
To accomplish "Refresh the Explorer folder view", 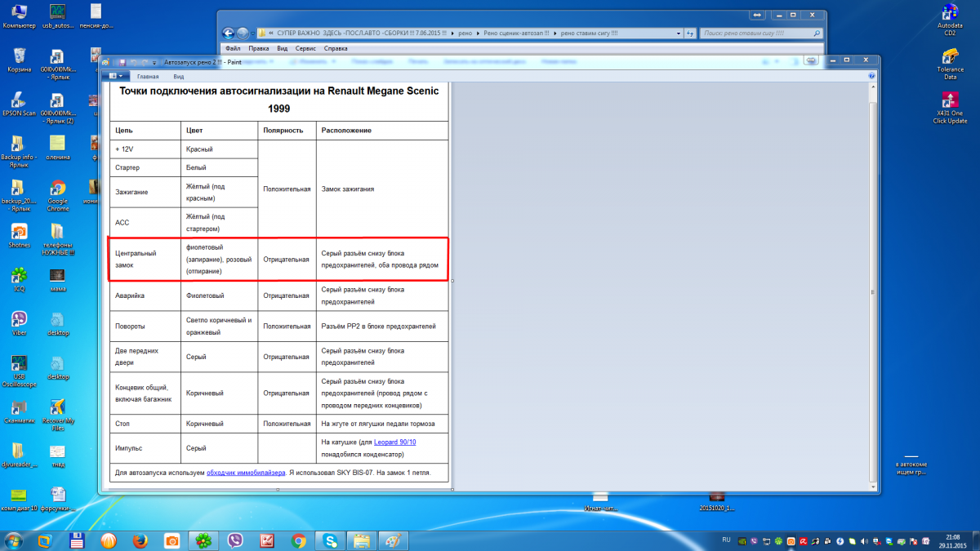I will (691, 33).
